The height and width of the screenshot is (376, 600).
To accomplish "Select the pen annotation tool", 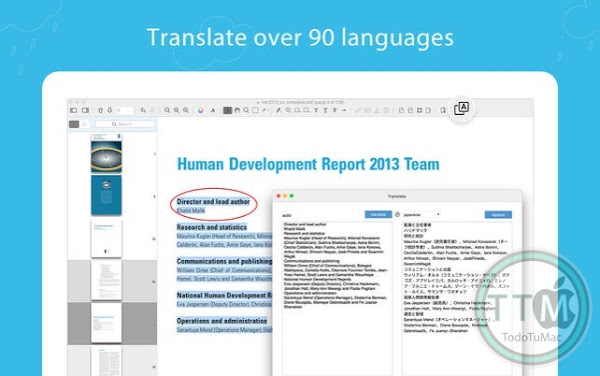I will click(x=279, y=110).
